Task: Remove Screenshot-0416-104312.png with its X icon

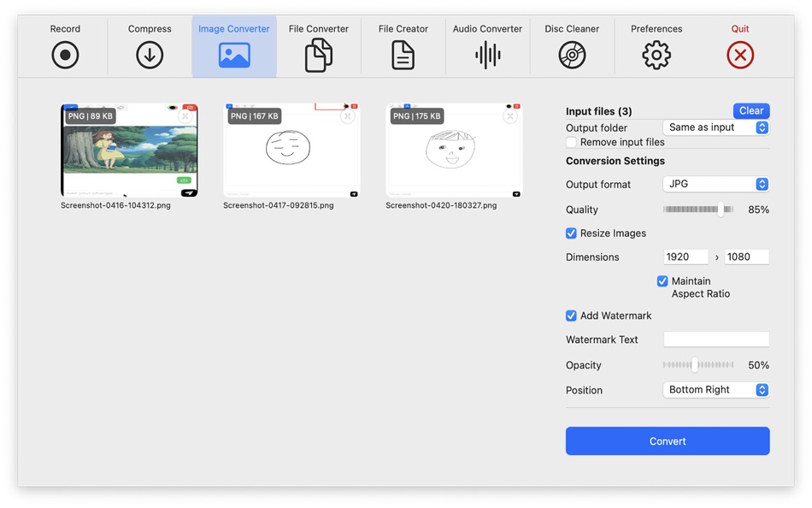Action: [x=185, y=116]
